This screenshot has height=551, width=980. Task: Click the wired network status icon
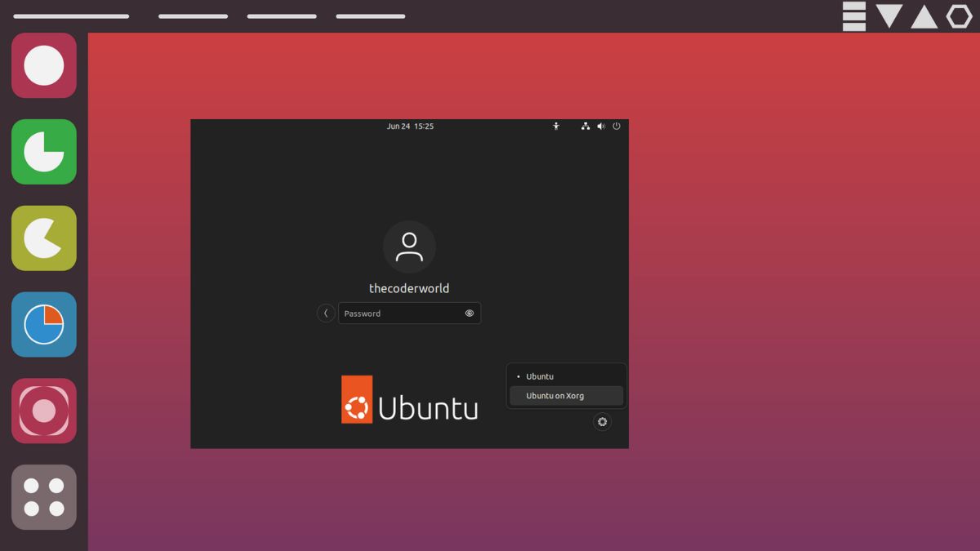586,126
